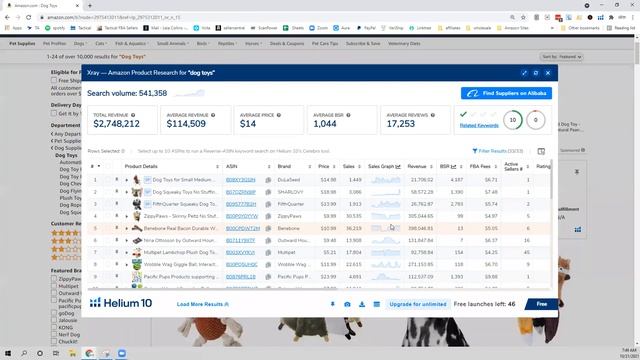Open the Sort by Featured dropdown
640x360 pixels.
point(562,57)
